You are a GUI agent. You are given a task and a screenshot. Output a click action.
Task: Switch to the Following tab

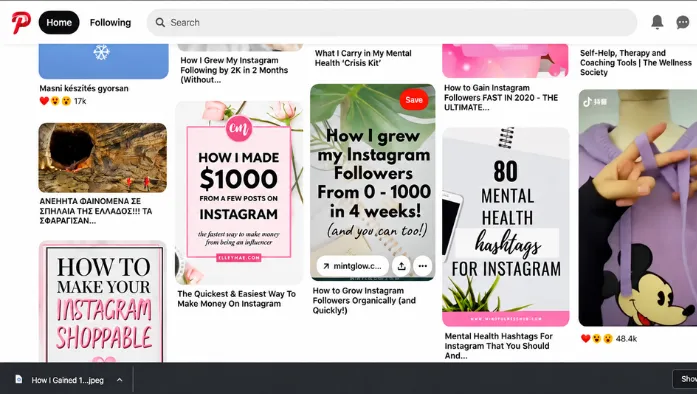coord(110,23)
